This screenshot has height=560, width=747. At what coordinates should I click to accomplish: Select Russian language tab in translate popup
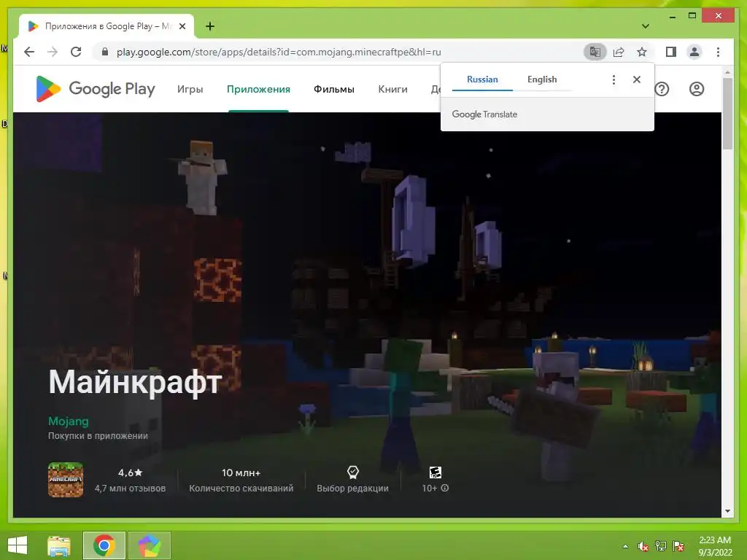[x=482, y=79]
